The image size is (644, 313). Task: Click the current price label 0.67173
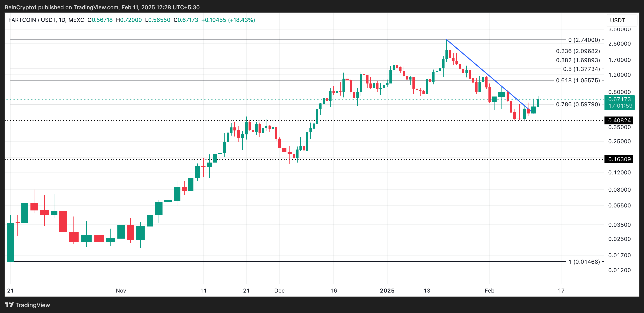(x=619, y=99)
